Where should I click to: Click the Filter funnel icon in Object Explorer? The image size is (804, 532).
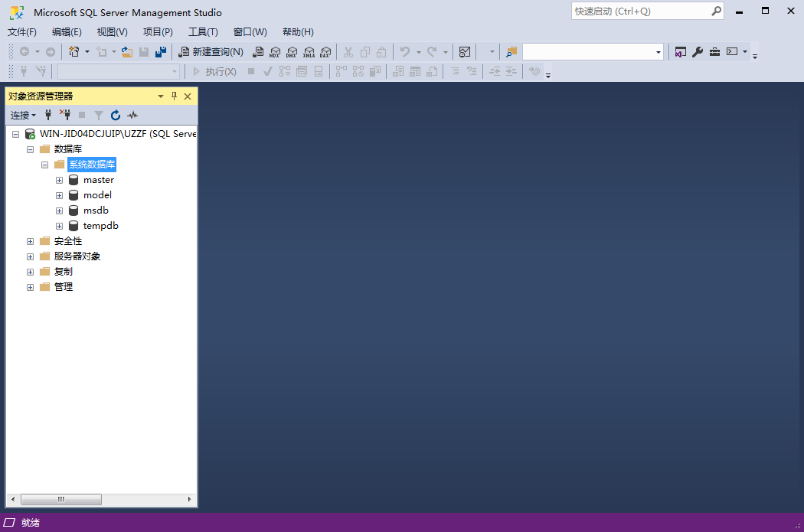pos(99,115)
